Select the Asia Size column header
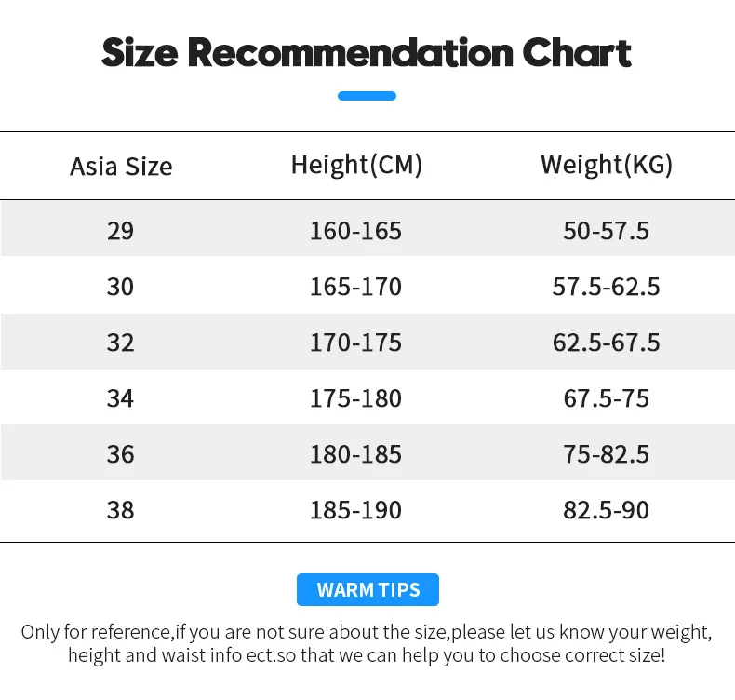 pyautogui.click(x=121, y=167)
